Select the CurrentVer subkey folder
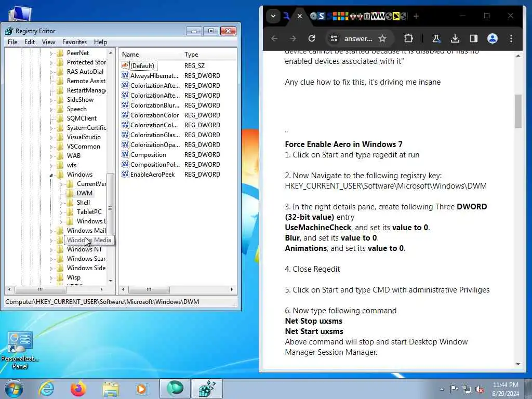The width and height of the screenshot is (532, 399). pyautogui.click(x=91, y=184)
